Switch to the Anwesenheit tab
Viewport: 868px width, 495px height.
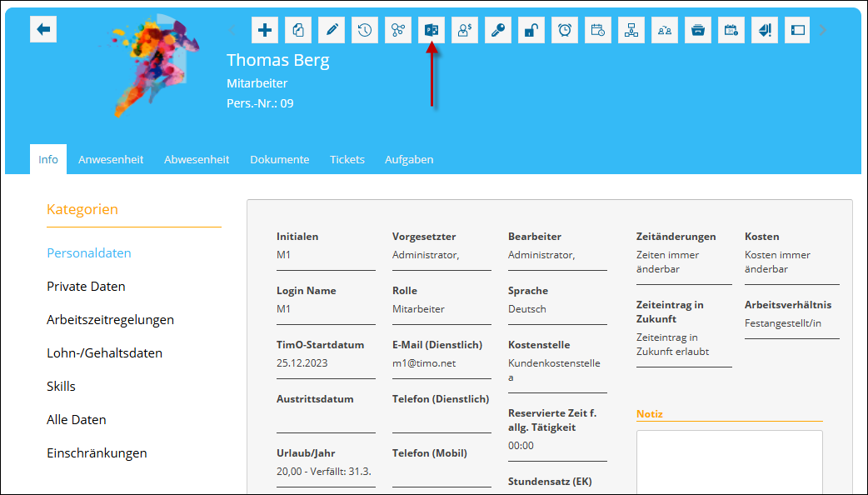[x=111, y=159]
